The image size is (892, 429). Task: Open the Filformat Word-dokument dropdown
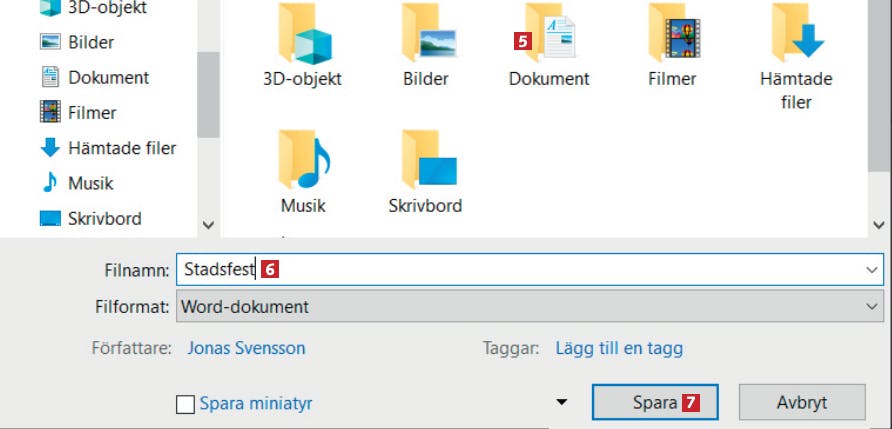(x=530, y=307)
